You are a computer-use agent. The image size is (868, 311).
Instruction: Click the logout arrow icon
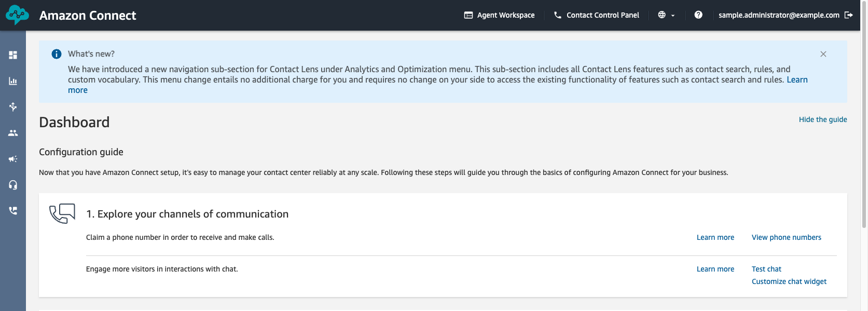849,15
